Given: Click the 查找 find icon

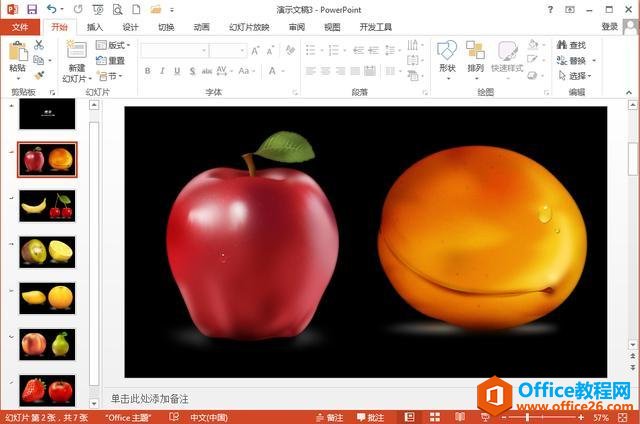Looking at the screenshot, I should point(571,45).
